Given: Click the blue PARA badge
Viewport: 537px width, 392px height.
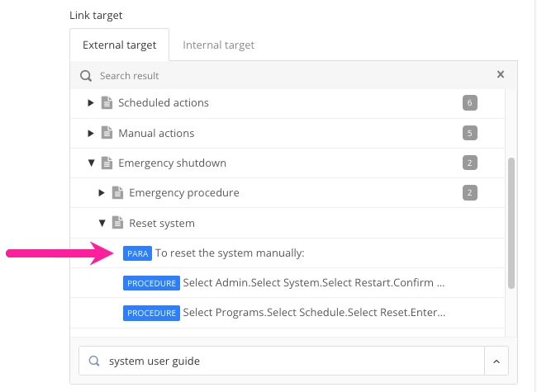Looking at the screenshot, I should pos(137,253).
